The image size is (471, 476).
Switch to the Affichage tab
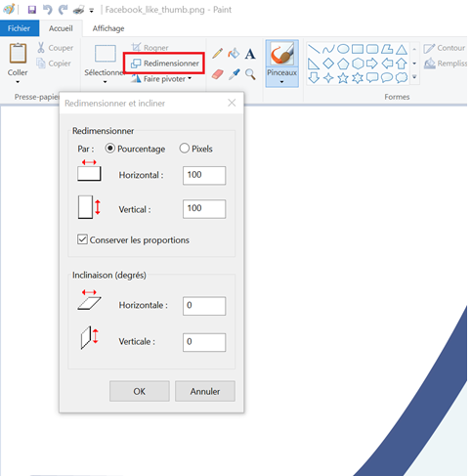pyautogui.click(x=108, y=28)
